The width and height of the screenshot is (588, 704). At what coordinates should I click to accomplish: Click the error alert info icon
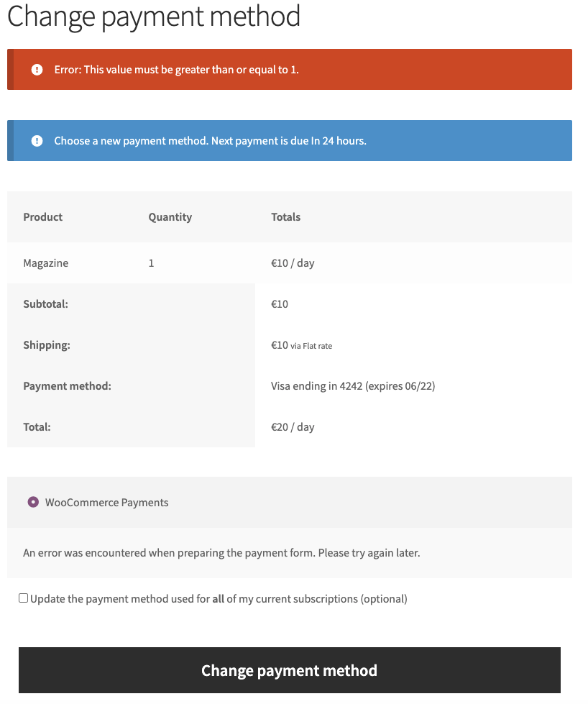(x=37, y=69)
